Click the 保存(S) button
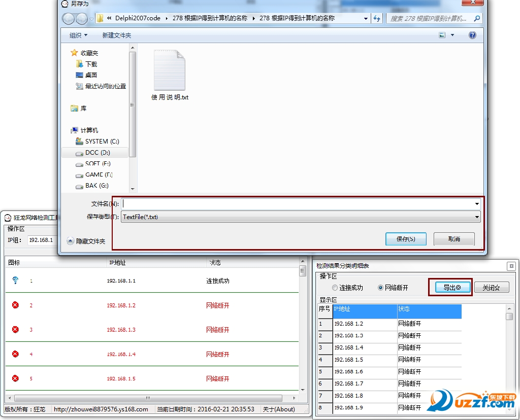Viewport: 520px width, 420px height. click(405, 239)
